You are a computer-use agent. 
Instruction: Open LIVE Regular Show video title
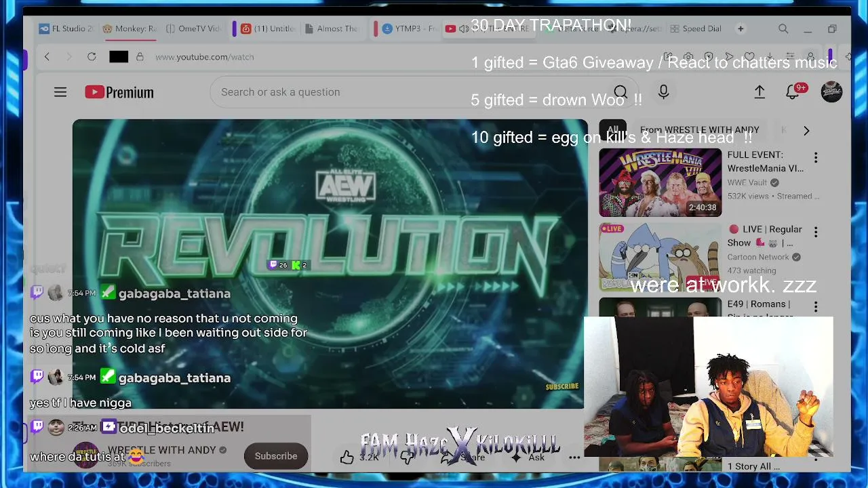pyautogui.click(x=765, y=236)
